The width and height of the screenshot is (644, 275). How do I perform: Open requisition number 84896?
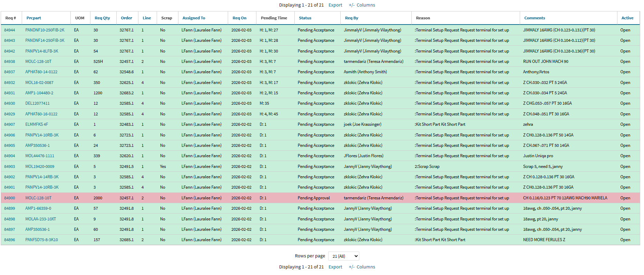click(10, 240)
